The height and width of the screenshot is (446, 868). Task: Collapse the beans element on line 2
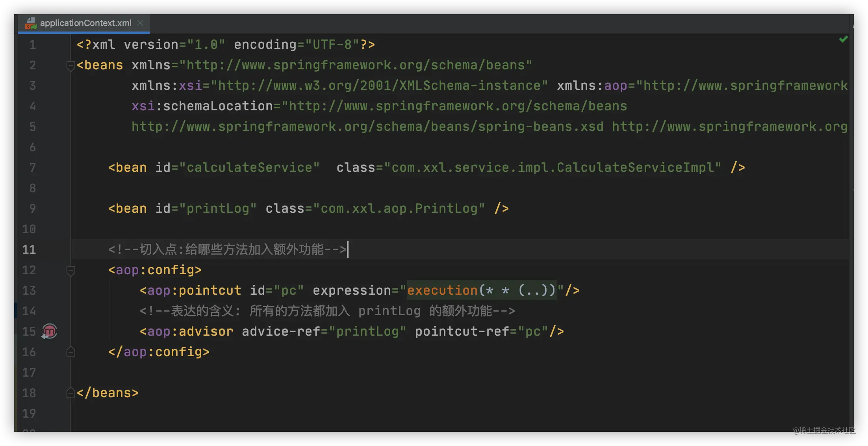[71, 65]
